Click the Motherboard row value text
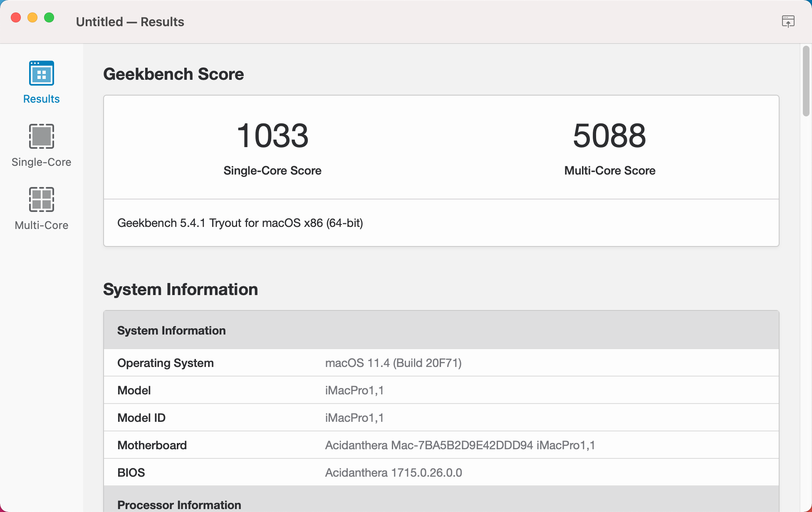 tap(460, 445)
